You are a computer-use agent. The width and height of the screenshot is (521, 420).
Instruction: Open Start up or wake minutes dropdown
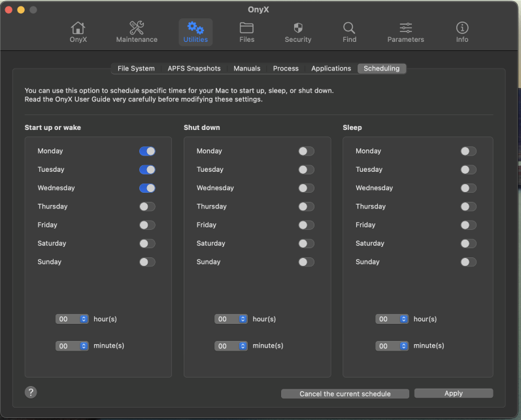point(72,346)
